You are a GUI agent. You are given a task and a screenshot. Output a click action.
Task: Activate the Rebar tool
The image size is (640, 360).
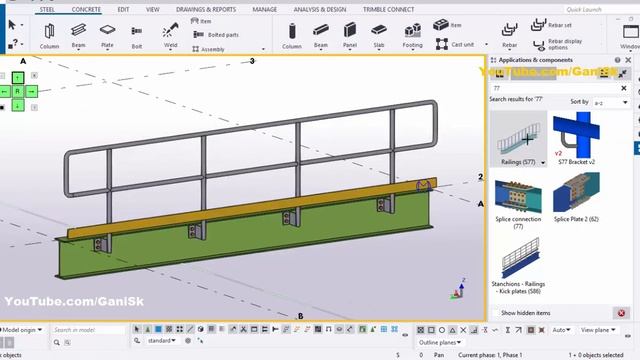[x=509, y=35]
